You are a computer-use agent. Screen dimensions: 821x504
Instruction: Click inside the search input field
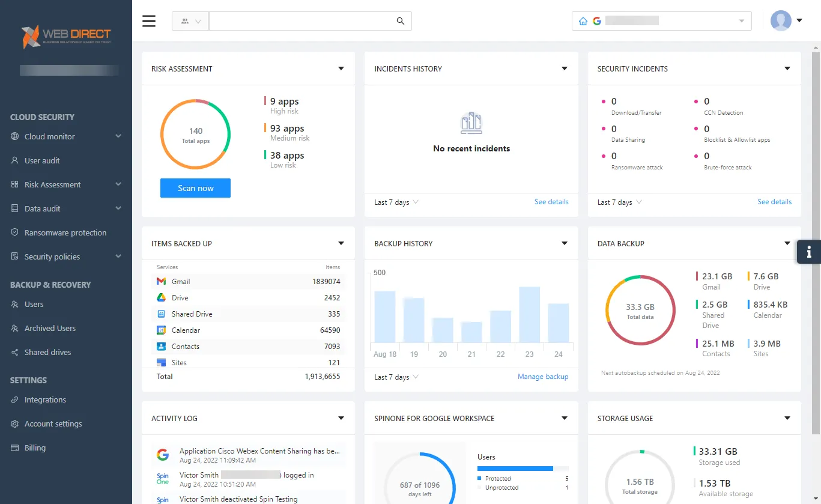coord(302,21)
